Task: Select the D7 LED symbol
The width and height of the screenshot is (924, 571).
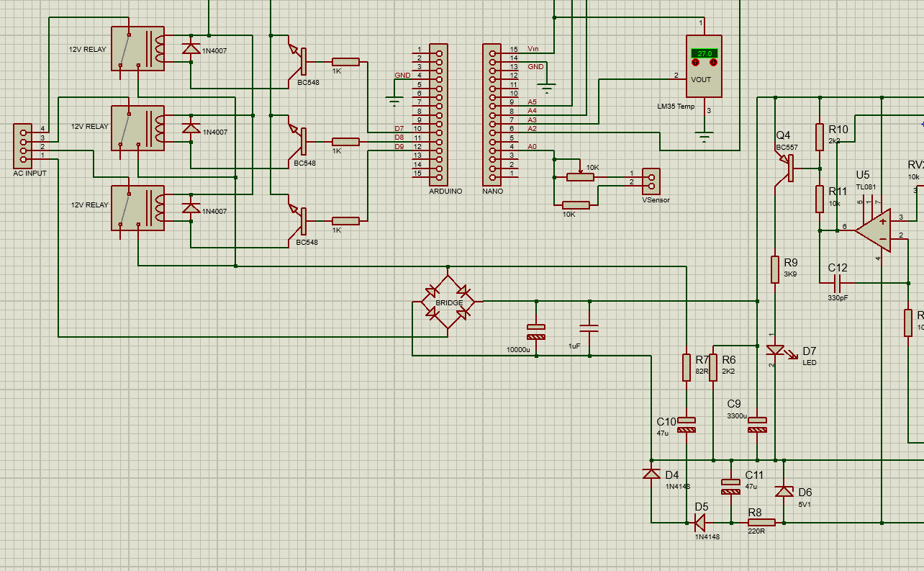Action: (x=776, y=351)
